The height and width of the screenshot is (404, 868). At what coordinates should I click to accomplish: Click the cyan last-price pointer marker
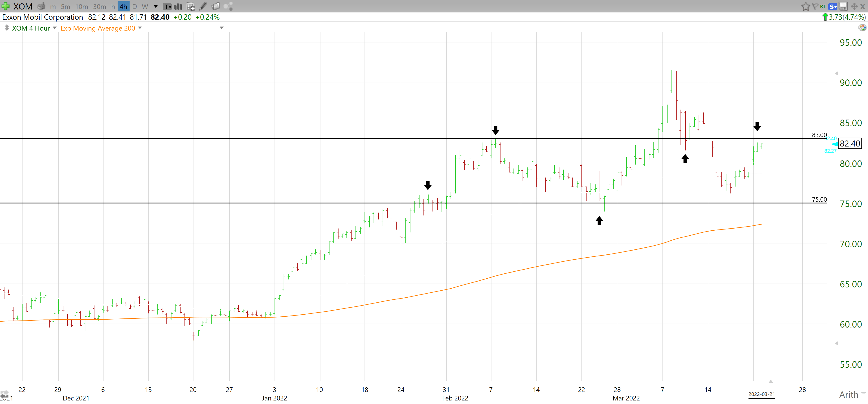pos(835,144)
